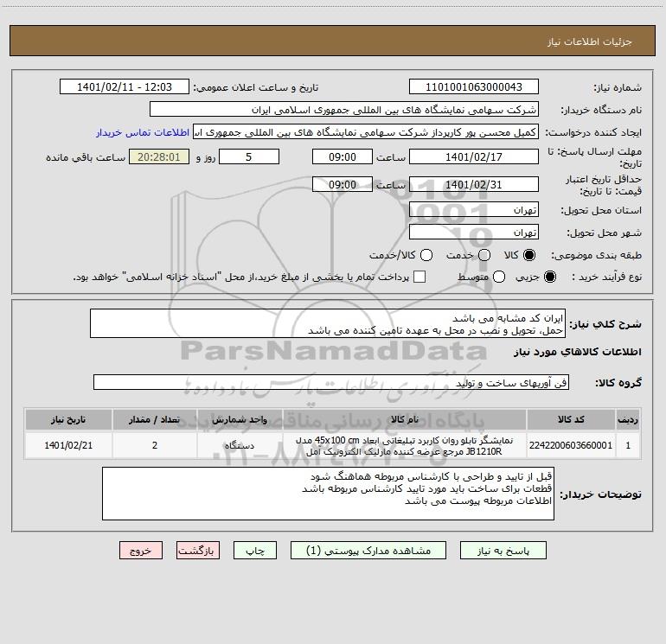Viewport: 666px width, 644px height.
Task: Choose the متوسط purchase type radio
Action: [x=499, y=277]
